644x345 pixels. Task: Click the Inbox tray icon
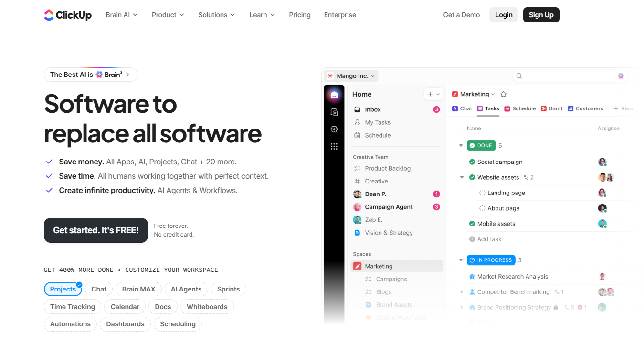[x=357, y=109]
